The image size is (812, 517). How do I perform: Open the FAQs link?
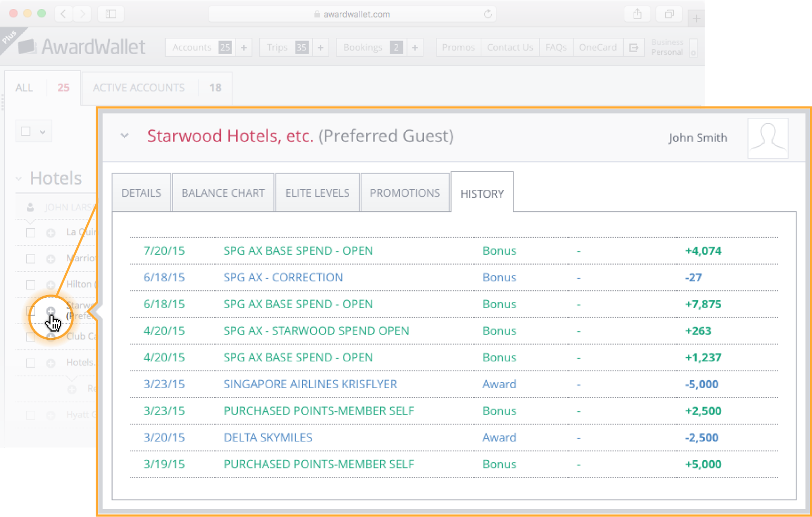coord(556,47)
